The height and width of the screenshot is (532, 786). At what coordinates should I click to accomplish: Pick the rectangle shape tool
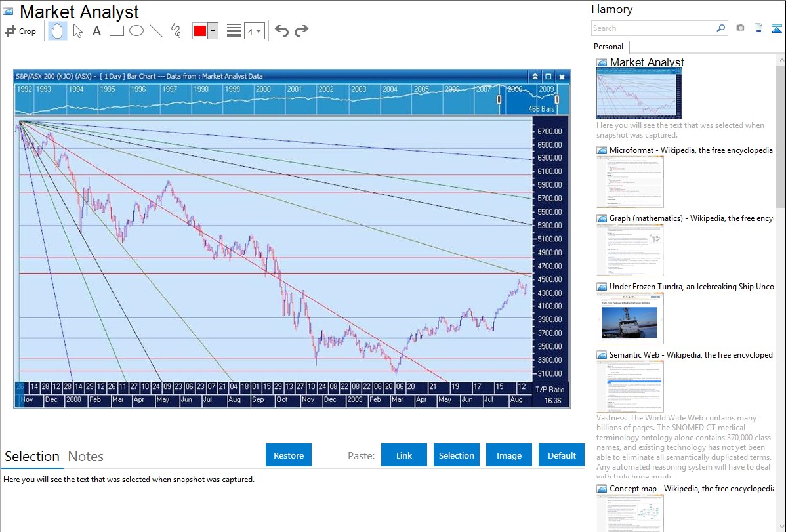point(117,31)
